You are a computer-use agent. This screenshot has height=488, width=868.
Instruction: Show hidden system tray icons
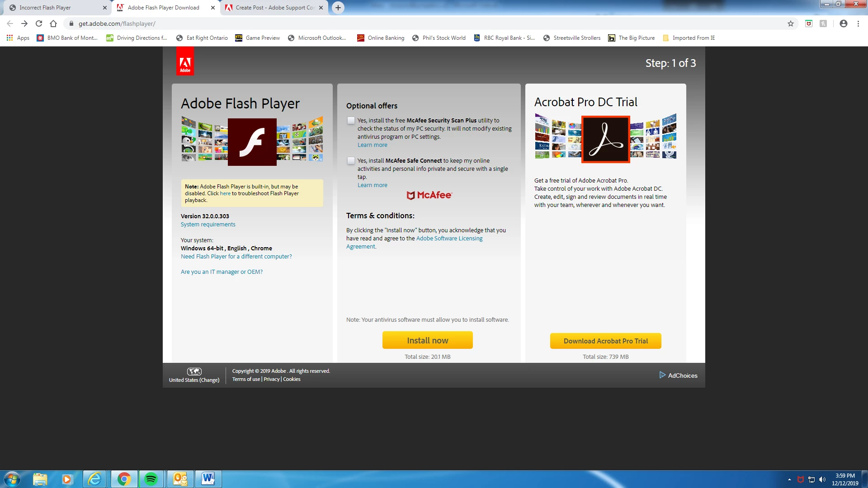click(x=789, y=479)
